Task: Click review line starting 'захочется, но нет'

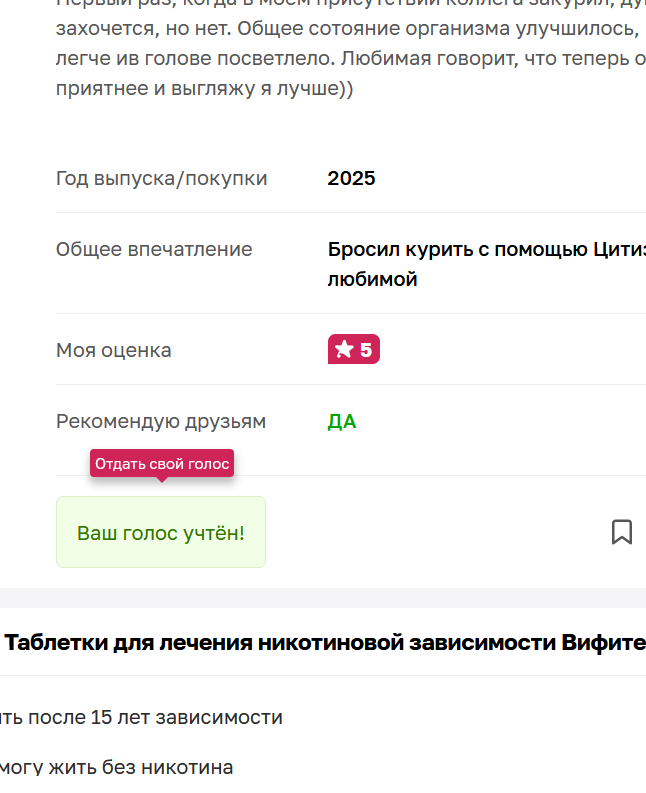Action: coord(150,27)
